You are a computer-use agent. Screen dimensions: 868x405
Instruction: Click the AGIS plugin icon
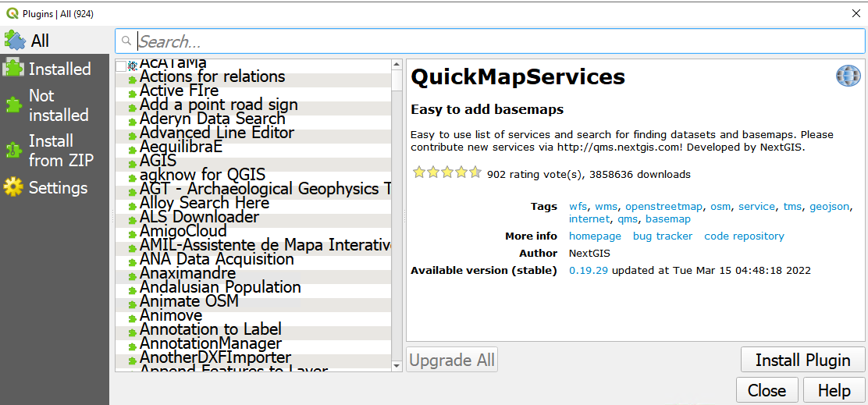click(132, 164)
